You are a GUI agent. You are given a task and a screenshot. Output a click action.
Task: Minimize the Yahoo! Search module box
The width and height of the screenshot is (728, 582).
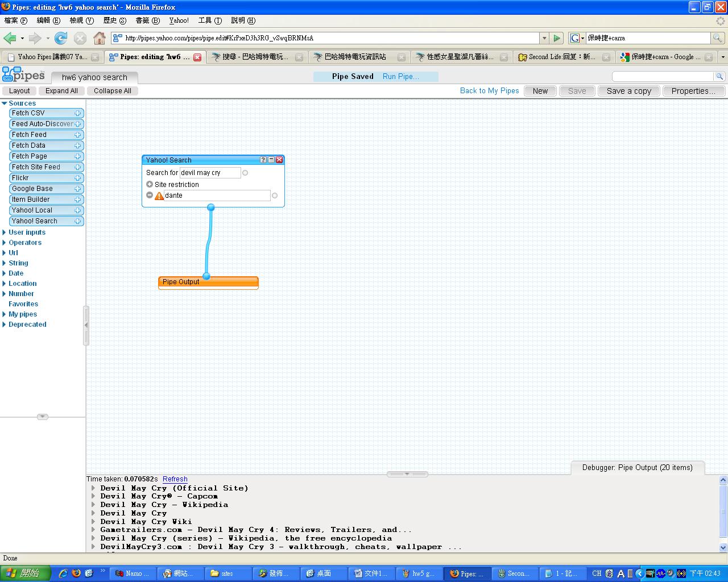[271, 160]
